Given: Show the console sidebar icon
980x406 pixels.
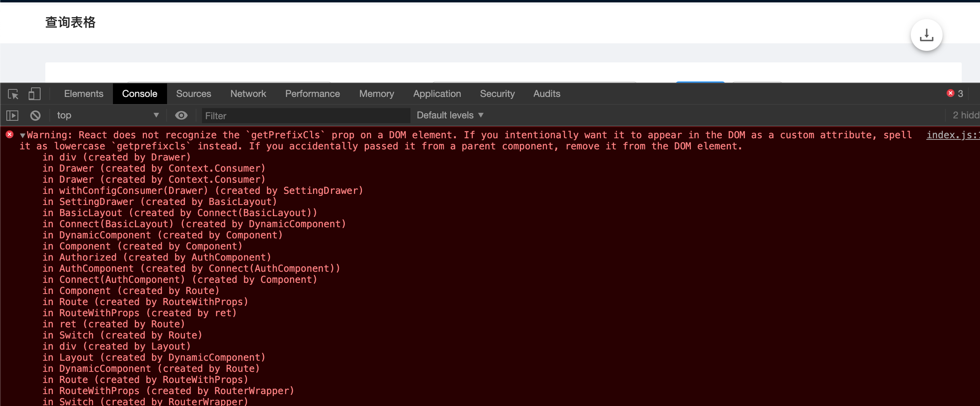Looking at the screenshot, I should (12, 116).
